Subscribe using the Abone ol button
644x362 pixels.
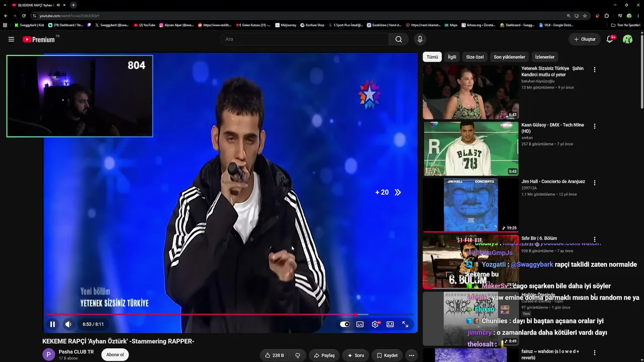[x=115, y=354]
